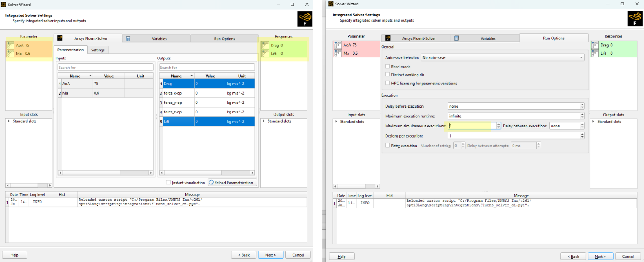Click value 0.6 in Ma input row
The width and height of the screenshot is (644, 262).
(97, 93)
